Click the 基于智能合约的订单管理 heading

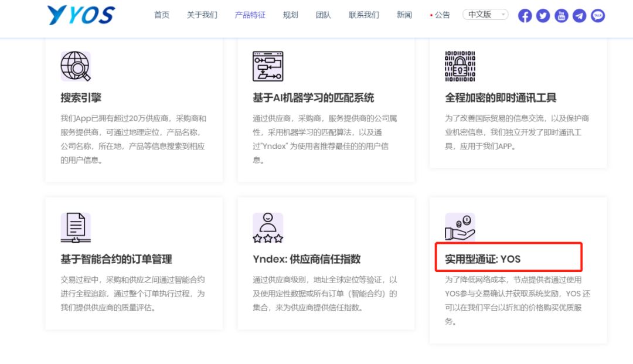coord(116,259)
